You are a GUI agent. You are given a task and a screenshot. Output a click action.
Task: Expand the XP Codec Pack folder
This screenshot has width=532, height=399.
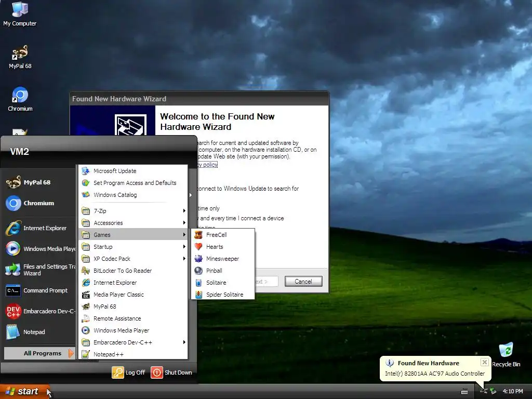click(134, 259)
